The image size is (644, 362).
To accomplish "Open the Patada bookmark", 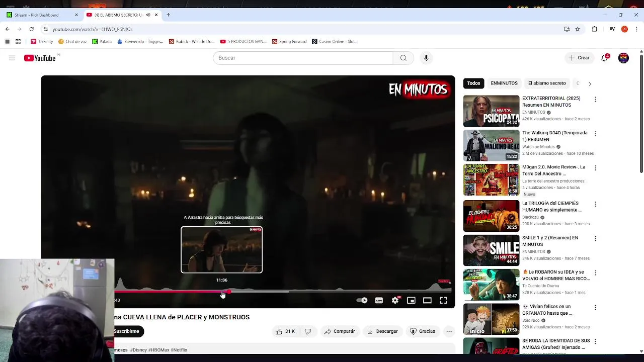I will pos(102,42).
